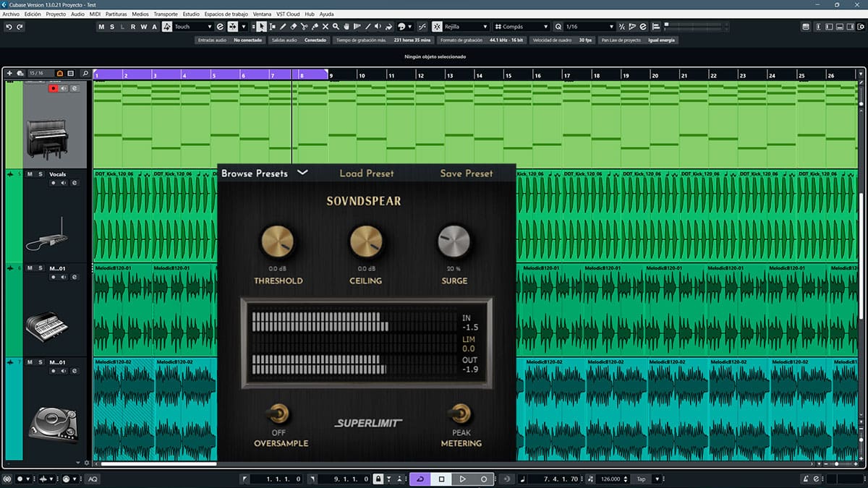This screenshot has height=488, width=868.
Task: Toggle global Write W automation button
Action: (143, 27)
